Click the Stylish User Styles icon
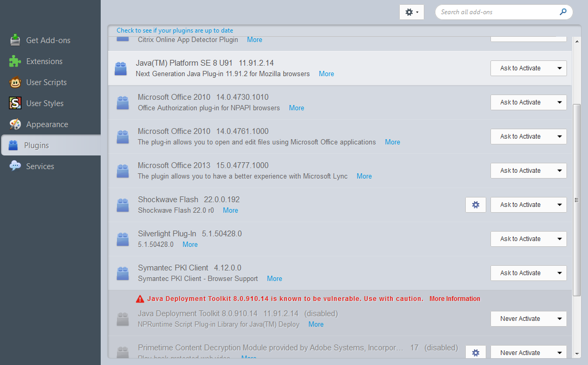Image resolution: width=588 pixels, height=365 pixels. 15,103
